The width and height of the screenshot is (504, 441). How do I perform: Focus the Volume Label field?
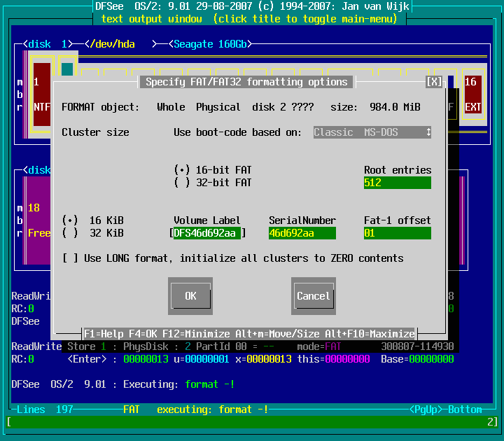click(207, 233)
